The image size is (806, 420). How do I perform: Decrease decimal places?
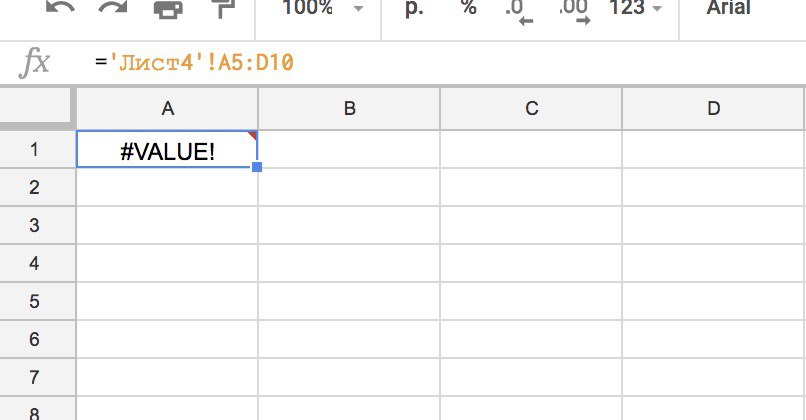pos(517,10)
